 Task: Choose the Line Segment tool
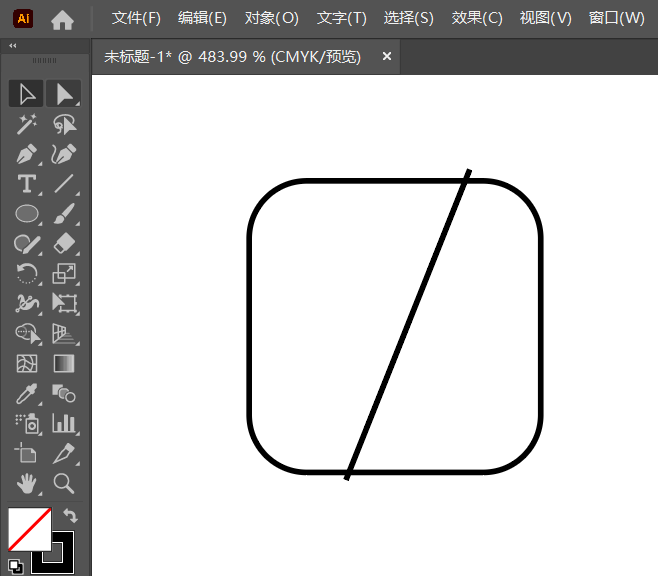(64, 184)
